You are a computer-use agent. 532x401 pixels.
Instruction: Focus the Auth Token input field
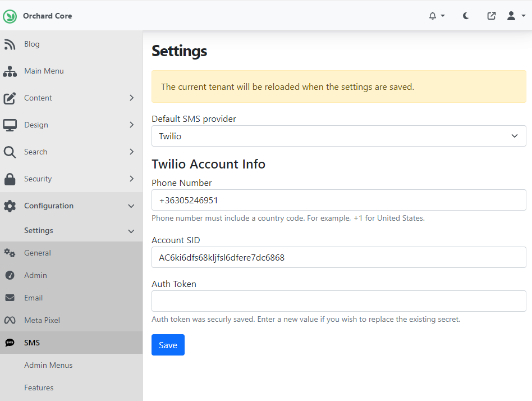tap(338, 301)
